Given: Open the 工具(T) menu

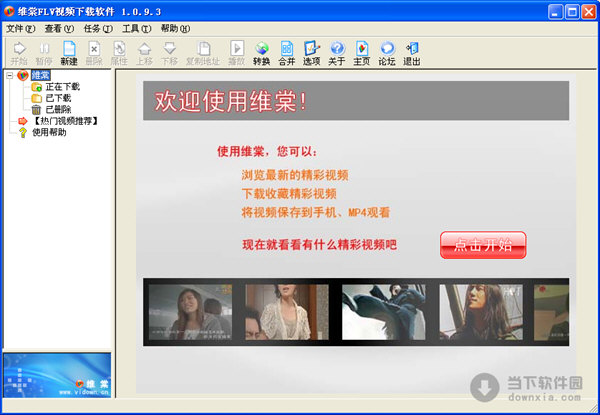Looking at the screenshot, I should (x=137, y=29).
